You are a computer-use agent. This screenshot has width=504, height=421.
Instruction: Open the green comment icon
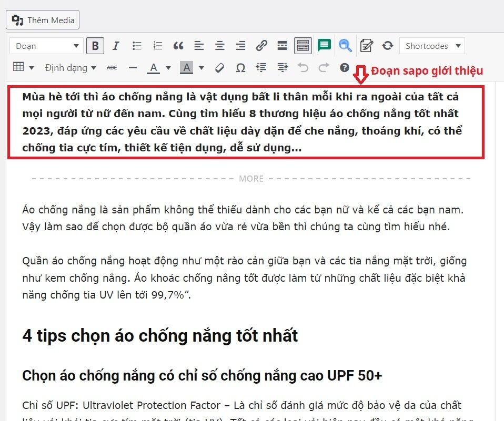click(324, 46)
